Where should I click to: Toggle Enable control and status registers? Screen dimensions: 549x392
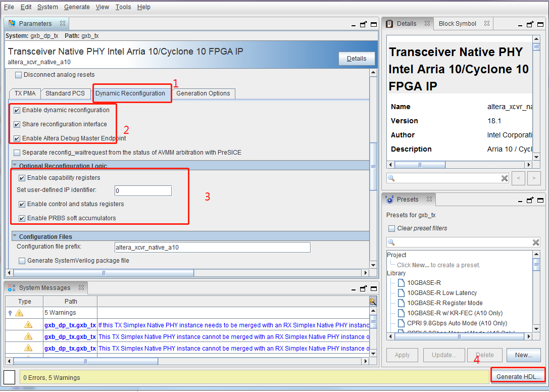(22, 204)
